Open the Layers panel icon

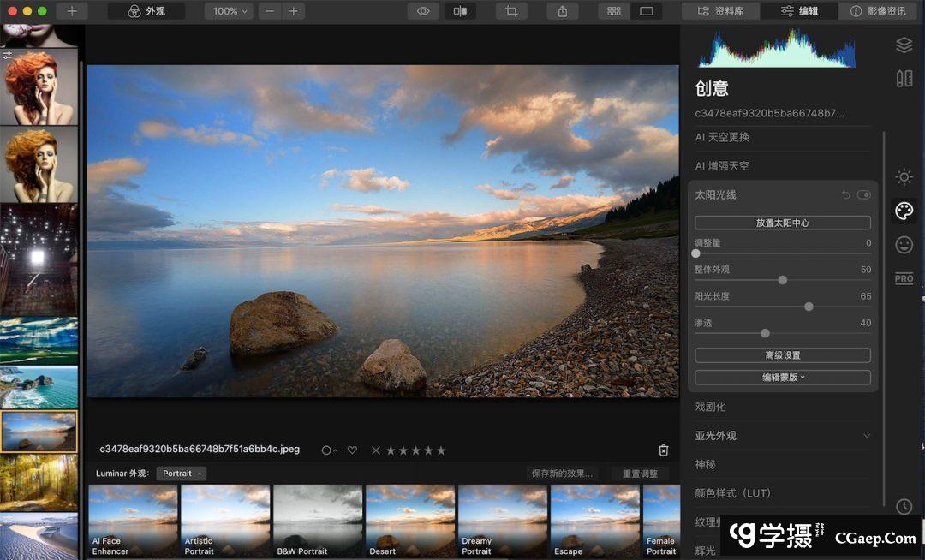pos(904,45)
